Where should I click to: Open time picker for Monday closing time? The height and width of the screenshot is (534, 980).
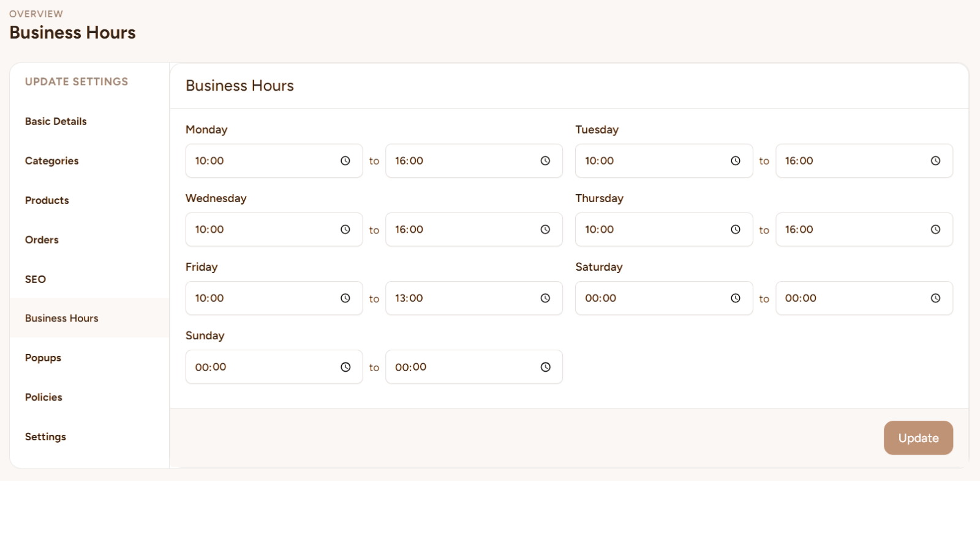tap(545, 161)
